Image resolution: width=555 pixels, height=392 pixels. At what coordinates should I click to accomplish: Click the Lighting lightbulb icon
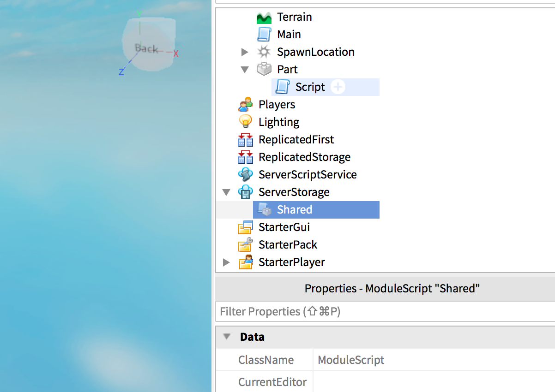coord(246,122)
